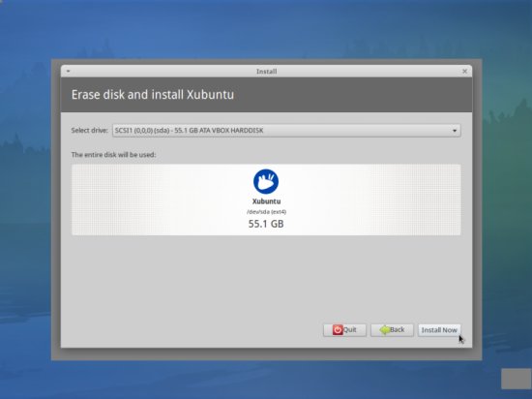Start installation with Install Now

click(439, 330)
